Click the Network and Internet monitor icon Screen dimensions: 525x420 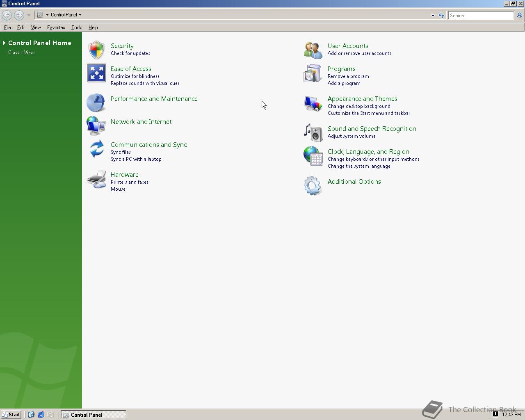[x=96, y=126]
